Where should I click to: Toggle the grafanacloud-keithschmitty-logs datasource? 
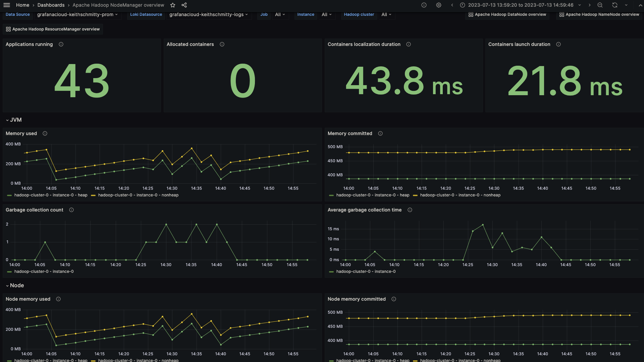[208, 14]
